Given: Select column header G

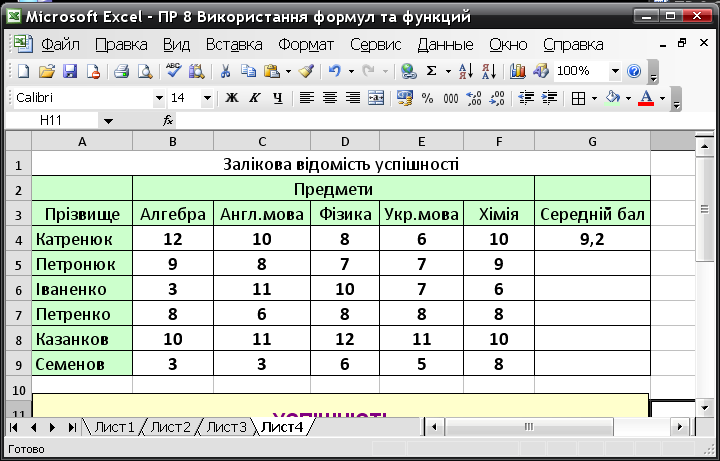Looking at the screenshot, I should point(592,141).
